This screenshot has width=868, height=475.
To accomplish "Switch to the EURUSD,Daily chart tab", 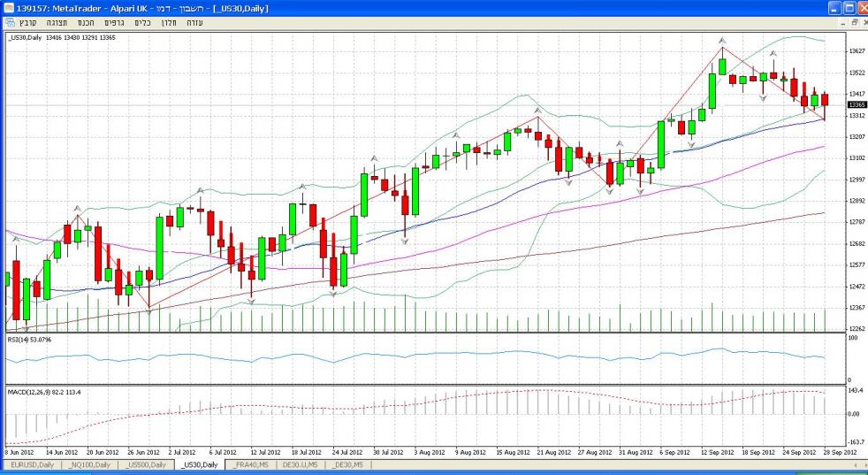I will tap(31, 464).
